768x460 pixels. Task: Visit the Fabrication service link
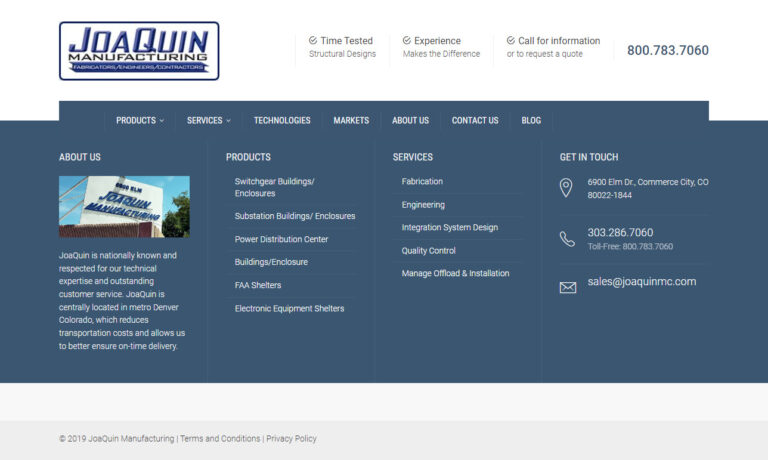coord(422,181)
